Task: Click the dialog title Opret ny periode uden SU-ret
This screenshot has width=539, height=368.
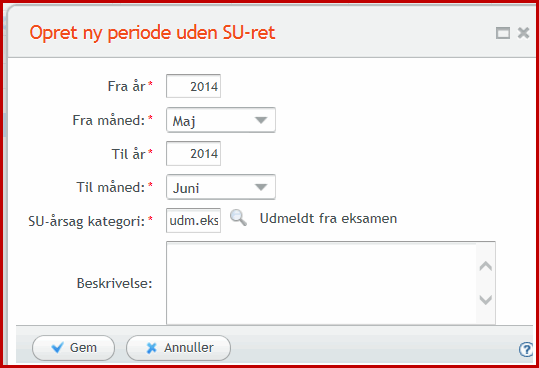Action: click(x=152, y=33)
